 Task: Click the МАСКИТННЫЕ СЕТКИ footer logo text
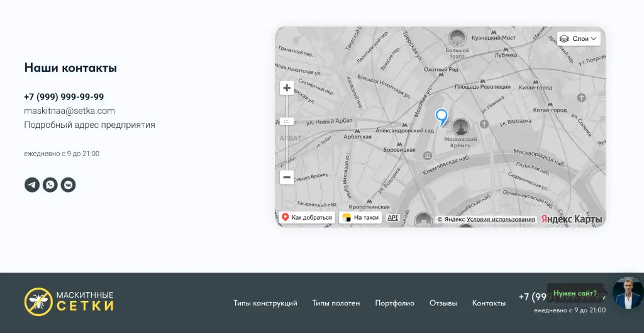tap(85, 302)
